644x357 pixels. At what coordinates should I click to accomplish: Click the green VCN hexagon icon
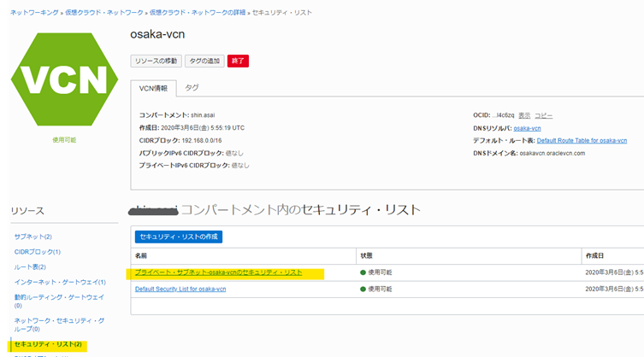(64, 79)
